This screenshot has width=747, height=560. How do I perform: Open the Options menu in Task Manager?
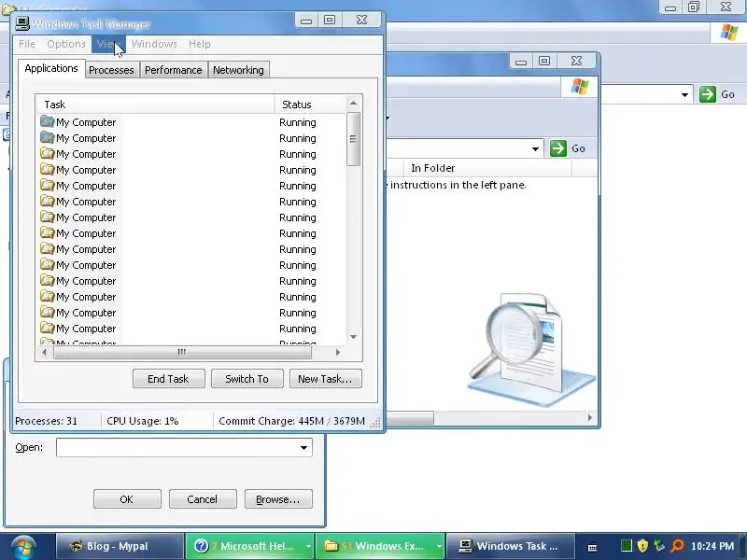click(65, 44)
